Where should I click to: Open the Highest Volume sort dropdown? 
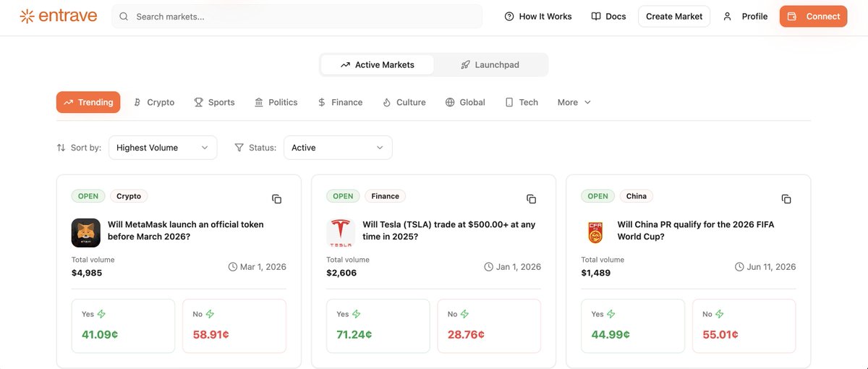click(x=163, y=148)
